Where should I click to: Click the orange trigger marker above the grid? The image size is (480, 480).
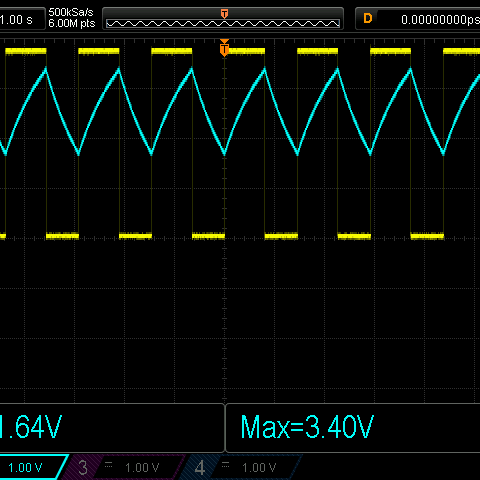(224, 48)
